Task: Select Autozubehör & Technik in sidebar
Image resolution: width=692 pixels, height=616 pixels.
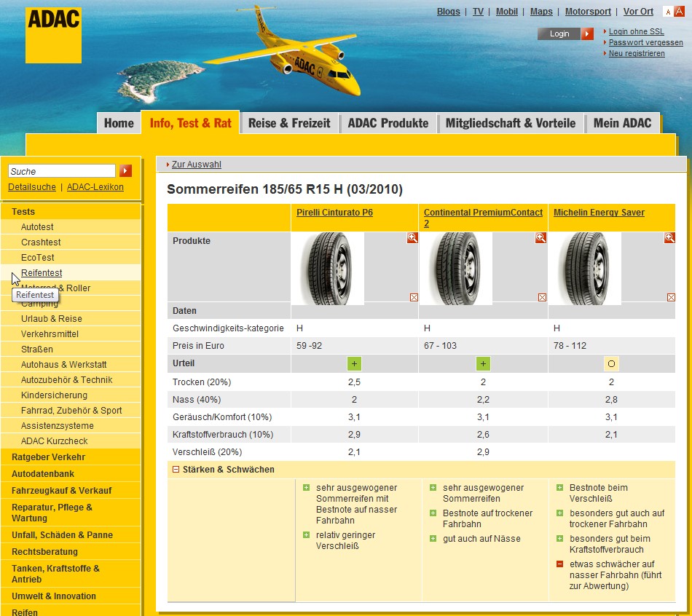Action: point(71,380)
